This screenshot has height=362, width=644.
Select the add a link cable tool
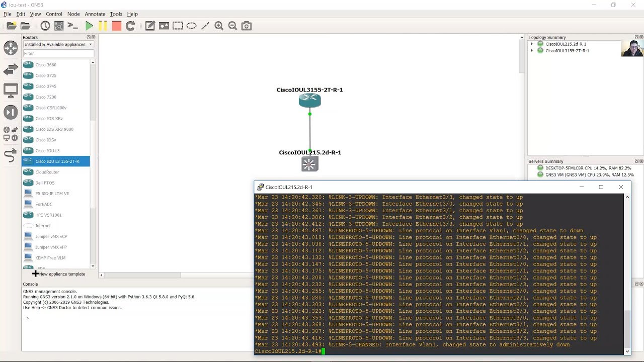point(11,155)
